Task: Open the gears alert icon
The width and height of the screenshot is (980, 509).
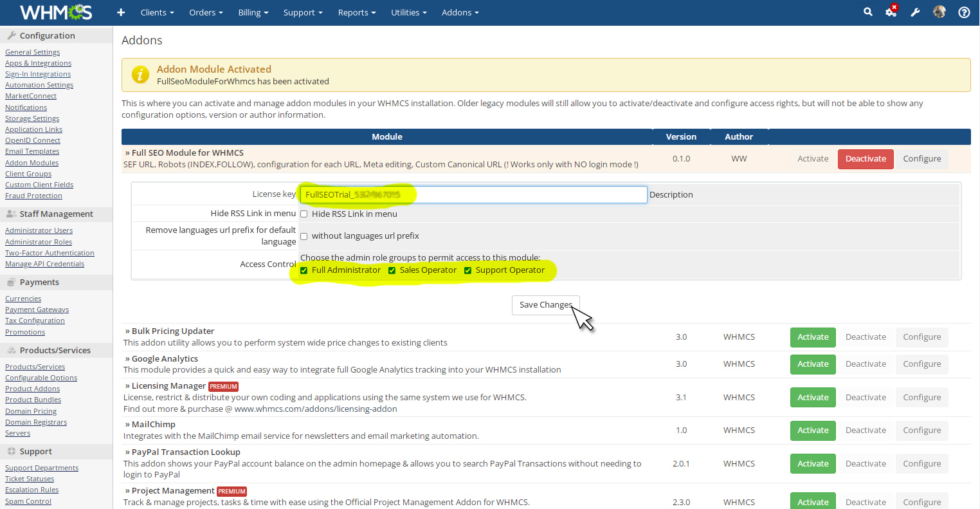Action: [891, 11]
